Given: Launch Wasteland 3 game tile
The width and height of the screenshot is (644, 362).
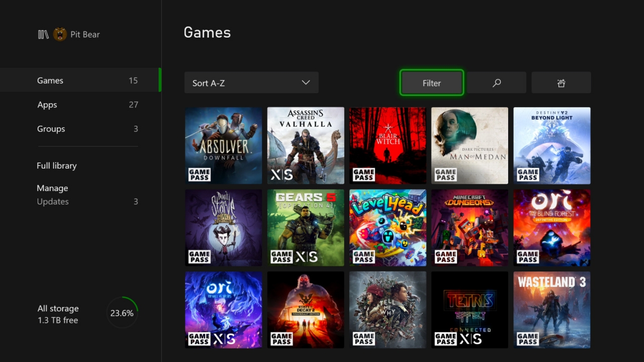Looking at the screenshot, I should click(552, 310).
